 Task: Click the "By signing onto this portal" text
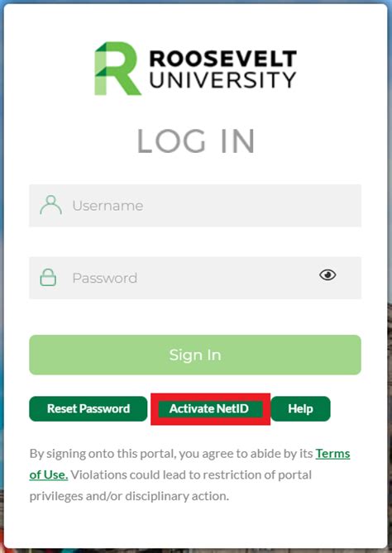pyautogui.click(x=103, y=454)
